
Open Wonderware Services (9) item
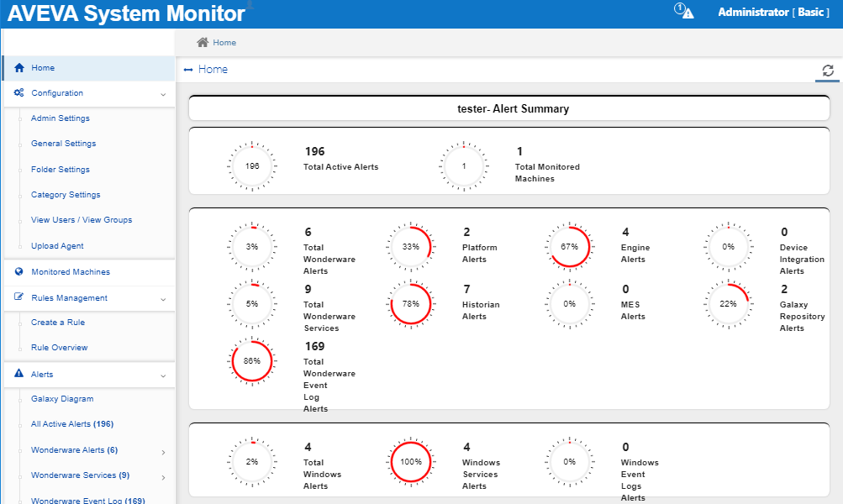[x=80, y=475]
